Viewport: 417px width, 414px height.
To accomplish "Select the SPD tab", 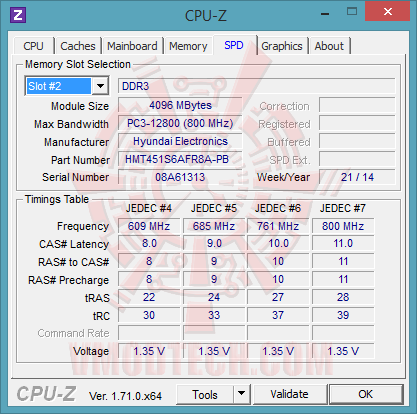I will click(234, 45).
